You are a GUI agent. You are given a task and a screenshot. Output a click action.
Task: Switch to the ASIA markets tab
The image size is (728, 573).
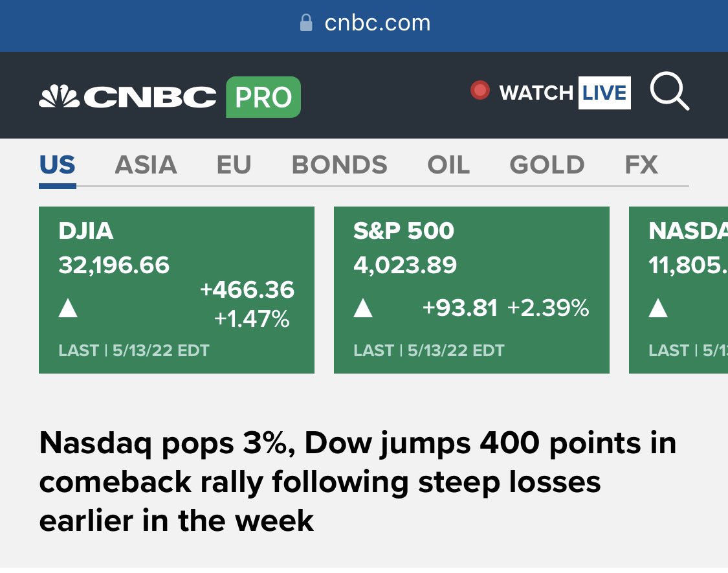(146, 165)
